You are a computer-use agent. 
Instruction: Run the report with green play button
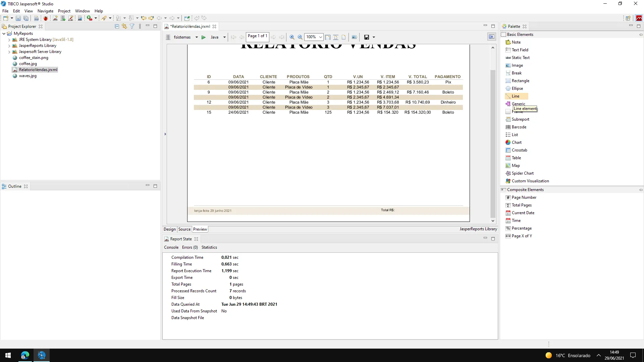pyautogui.click(x=203, y=37)
